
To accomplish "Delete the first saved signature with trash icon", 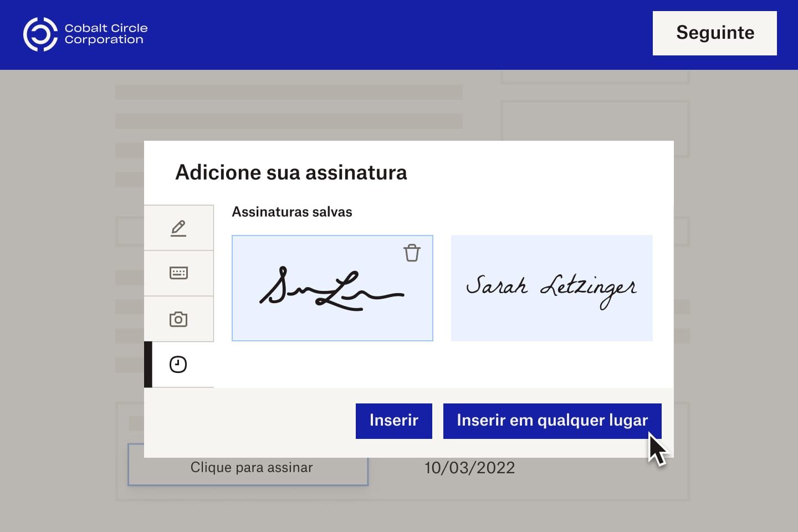I will pyautogui.click(x=412, y=253).
